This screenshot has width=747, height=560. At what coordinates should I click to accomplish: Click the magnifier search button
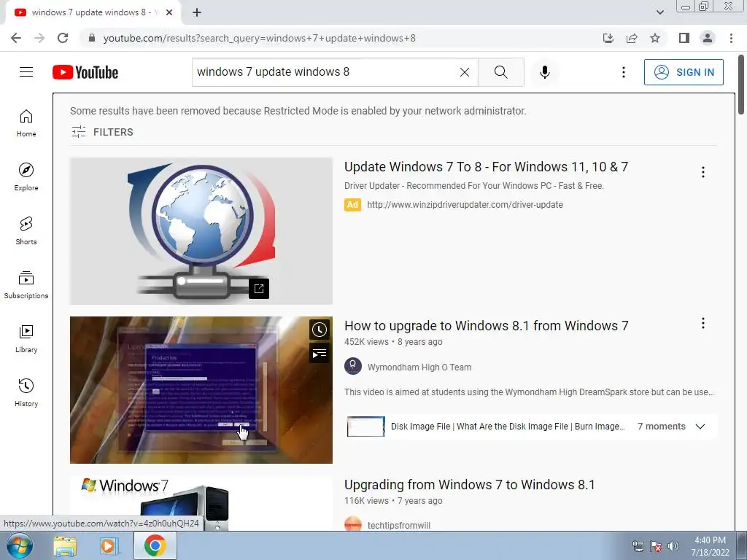tap(500, 72)
